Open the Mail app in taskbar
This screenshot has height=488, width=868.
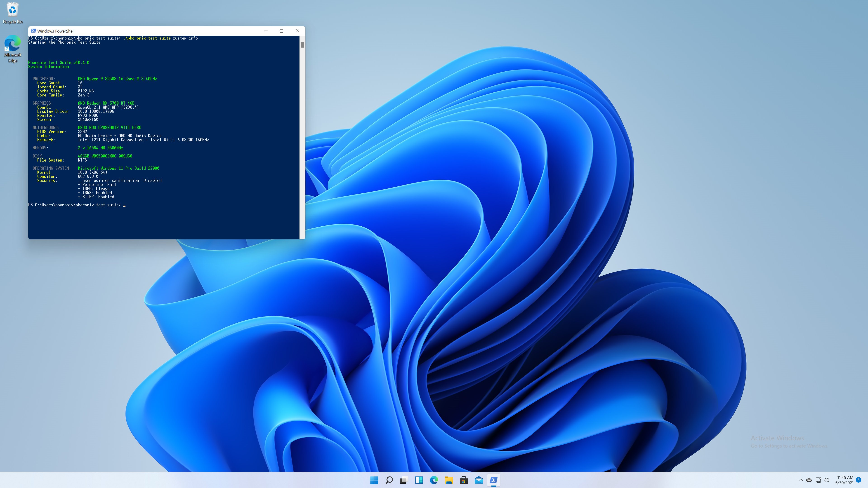(479, 480)
